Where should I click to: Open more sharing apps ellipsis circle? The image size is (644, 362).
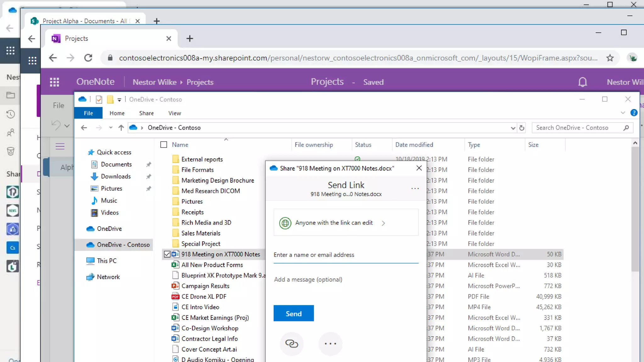point(330,343)
